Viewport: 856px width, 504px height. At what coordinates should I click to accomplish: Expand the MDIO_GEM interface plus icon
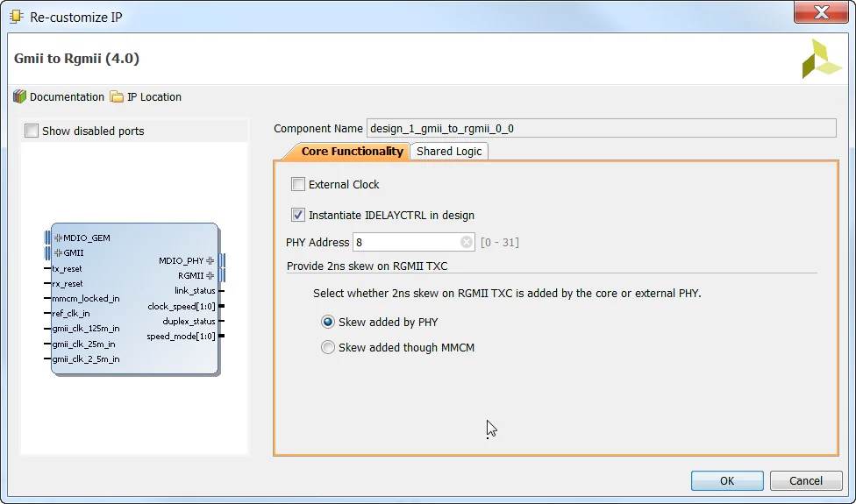(59, 238)
